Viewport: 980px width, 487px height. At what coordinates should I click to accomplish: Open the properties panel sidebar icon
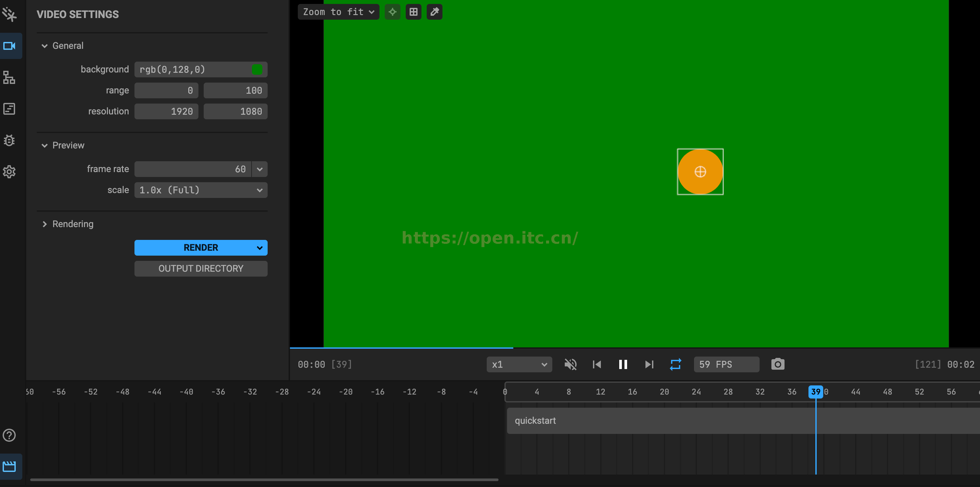[9, 109]
